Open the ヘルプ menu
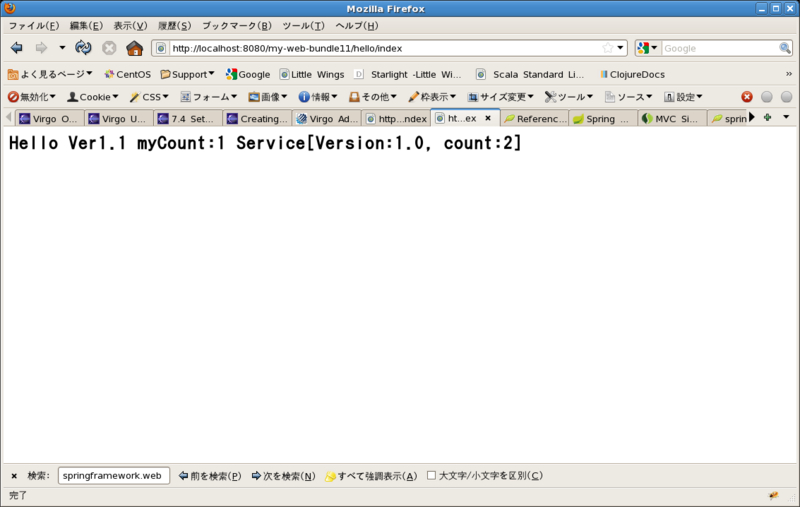The height and width of the screenshot is (507, 800). pyautogui.click(x=357, y=26)
